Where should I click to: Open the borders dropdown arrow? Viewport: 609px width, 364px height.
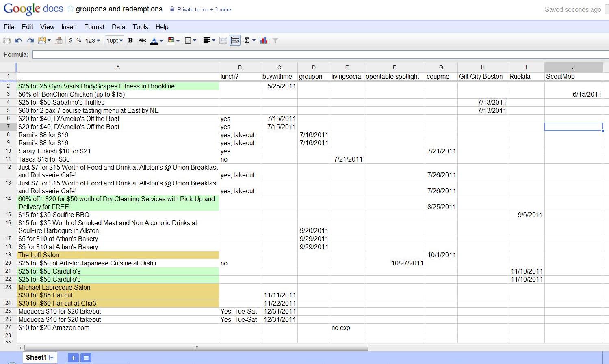tap(195, 41)
